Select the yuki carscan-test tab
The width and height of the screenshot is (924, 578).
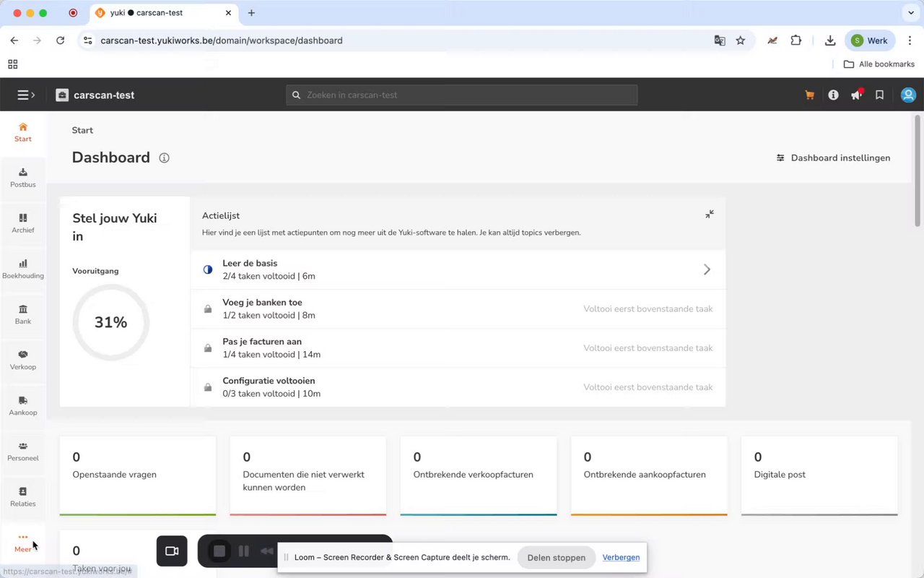point(163,13)
